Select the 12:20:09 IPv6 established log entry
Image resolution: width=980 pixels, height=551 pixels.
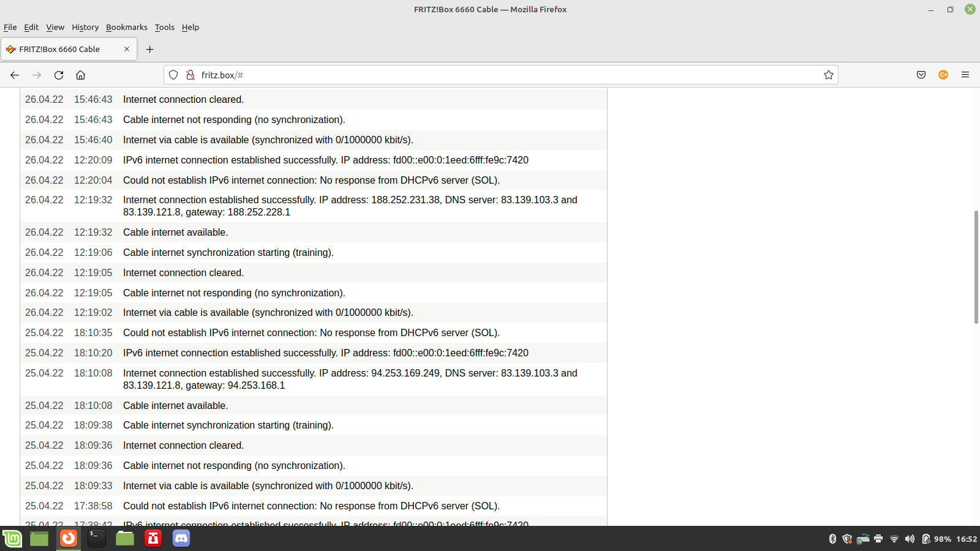coord(314,160)
